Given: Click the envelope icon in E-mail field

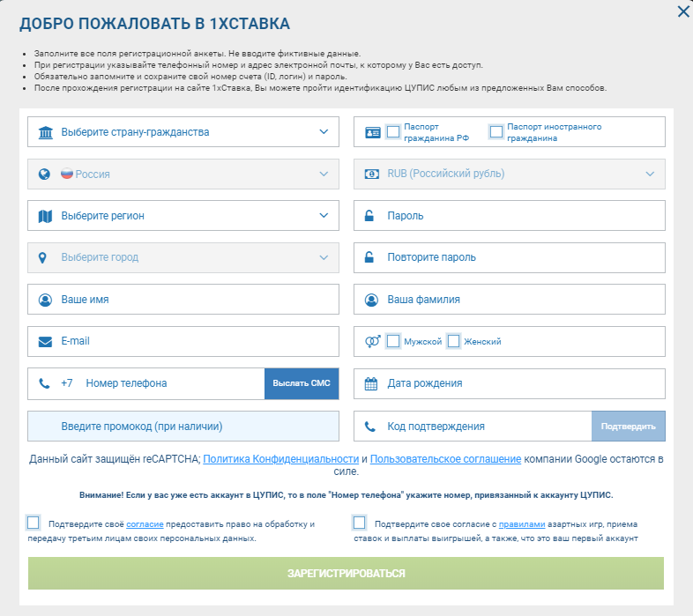Looking at the screenshot, I should tap(45, 342).
